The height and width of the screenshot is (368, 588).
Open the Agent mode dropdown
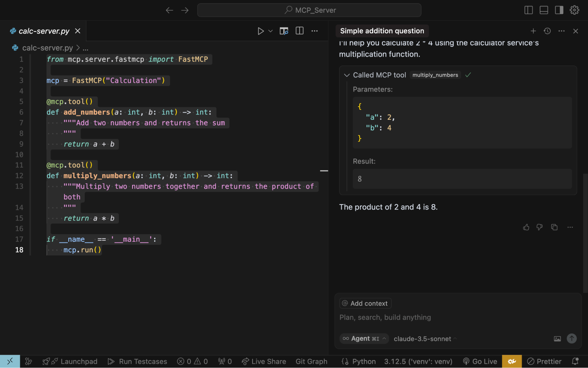[x=364, y=339]
